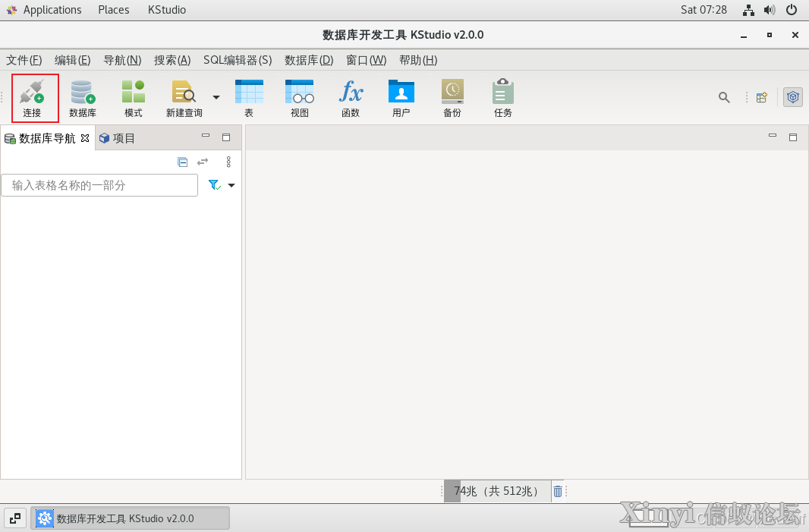This screenshot has width=809, height=532.
Task: Open the 窗口(W) menu
Action: coord(367,61)
